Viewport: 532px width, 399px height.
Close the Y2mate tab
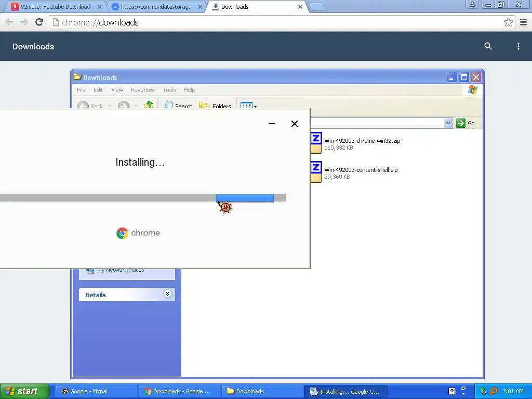click(x=99, y=7)
